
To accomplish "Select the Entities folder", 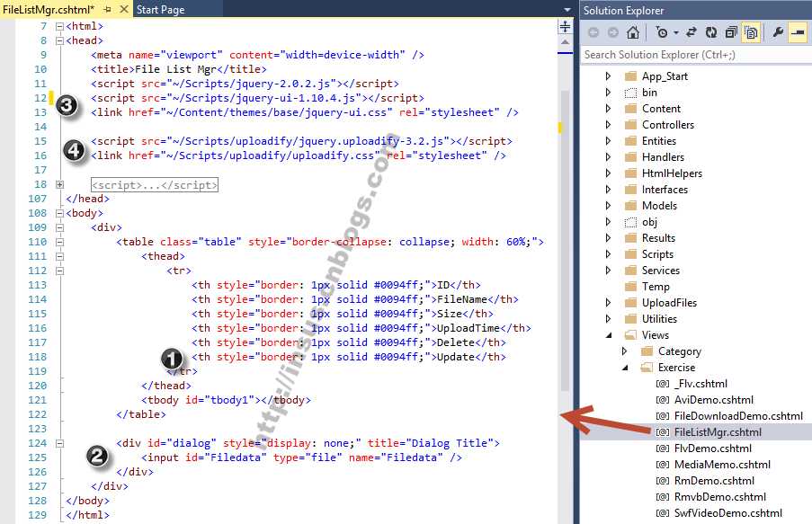I will pos(659,141).
